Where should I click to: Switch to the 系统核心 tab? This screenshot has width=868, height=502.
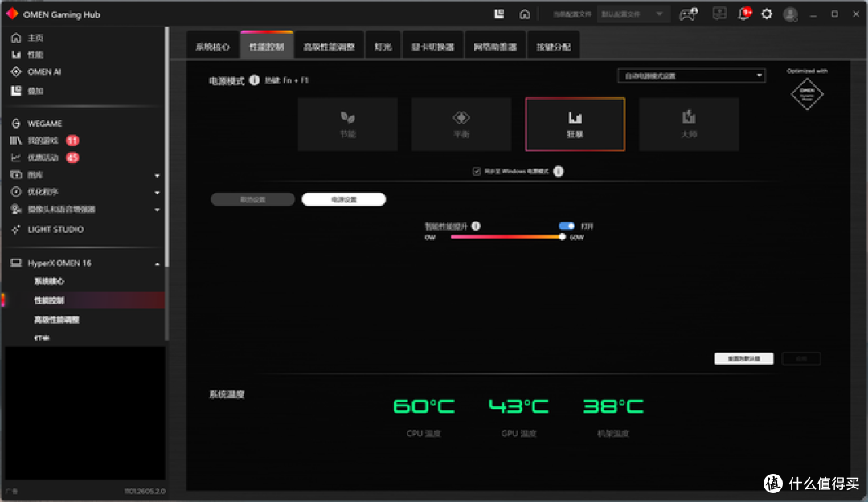212,47
